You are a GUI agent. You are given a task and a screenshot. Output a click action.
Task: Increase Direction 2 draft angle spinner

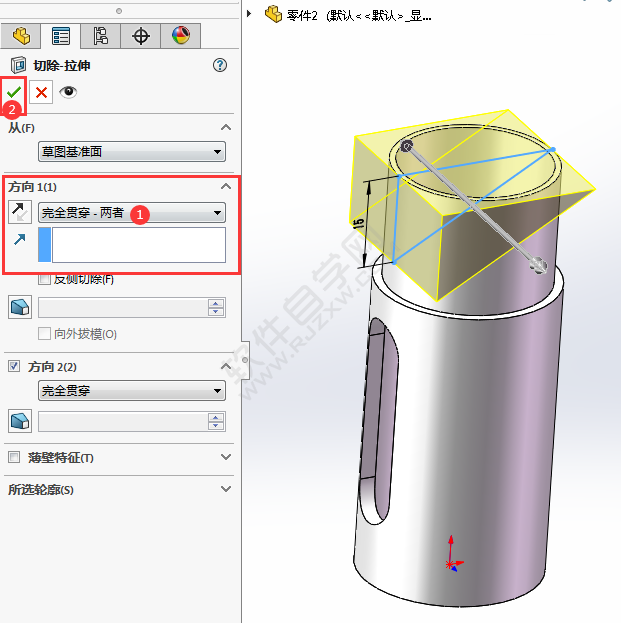click(x=216, y=418)
